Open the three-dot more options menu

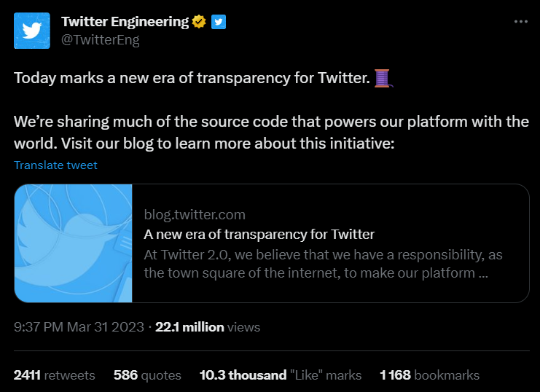(x=520, y=22)
